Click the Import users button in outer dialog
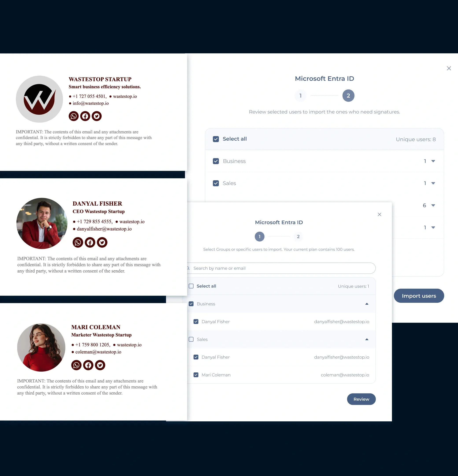 click(x=419, y=296)
